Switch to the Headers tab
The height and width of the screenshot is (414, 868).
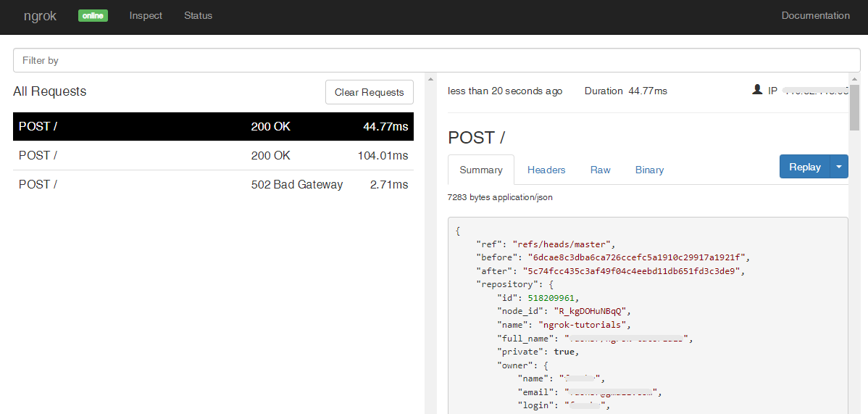tap(546, 170)
